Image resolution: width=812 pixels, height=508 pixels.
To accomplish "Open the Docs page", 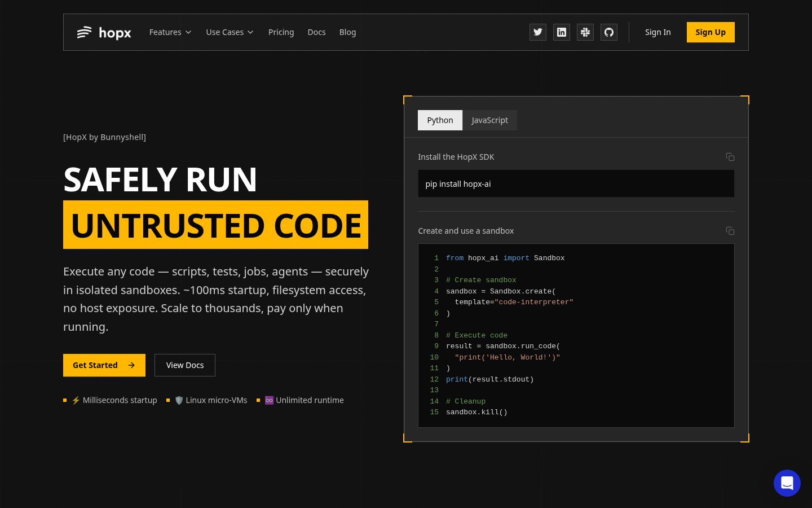I will 316,32.
